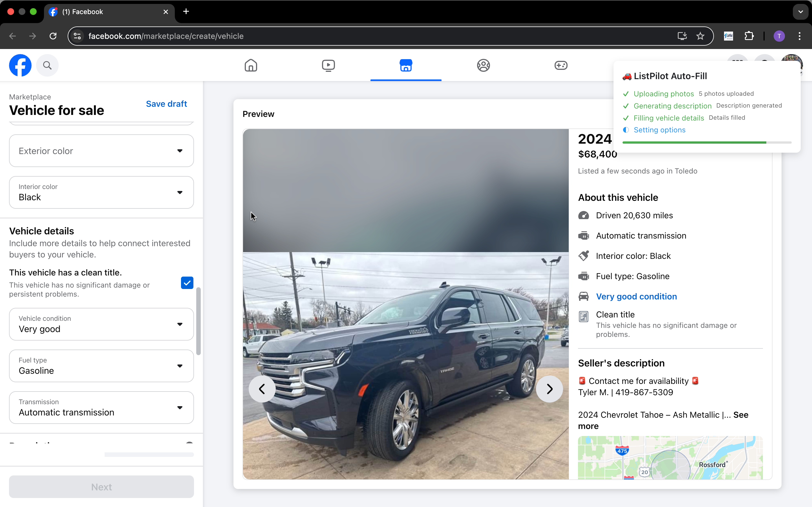Open the Groups navigation icon
The width and height of the screenshot is (812, 507).
point(483,65)
